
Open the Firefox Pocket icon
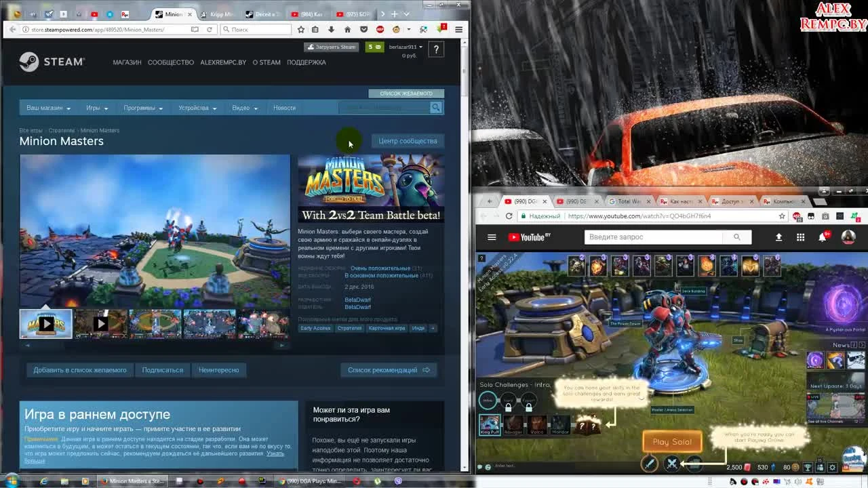tap(363, 29)
